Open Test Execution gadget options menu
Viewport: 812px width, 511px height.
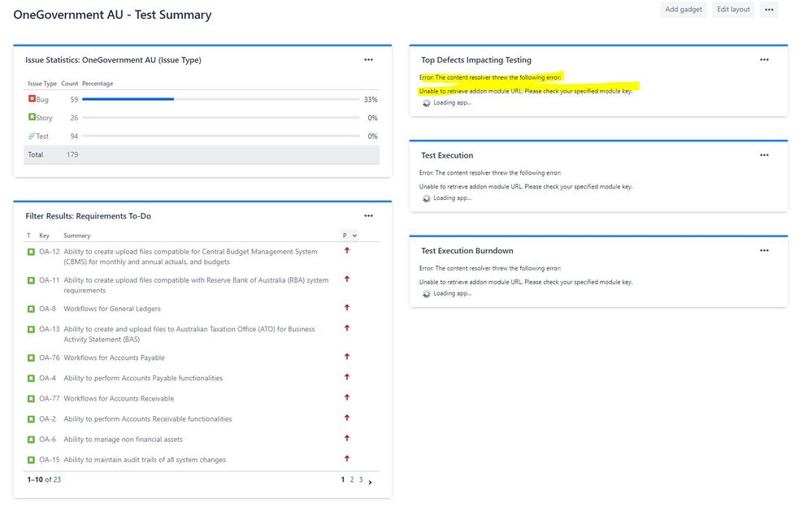pos(764,155)
